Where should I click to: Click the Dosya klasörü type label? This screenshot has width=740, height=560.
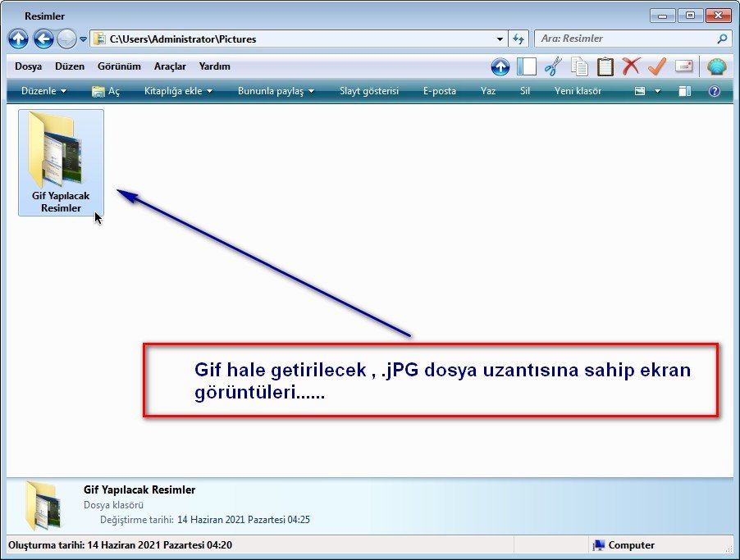113,505
